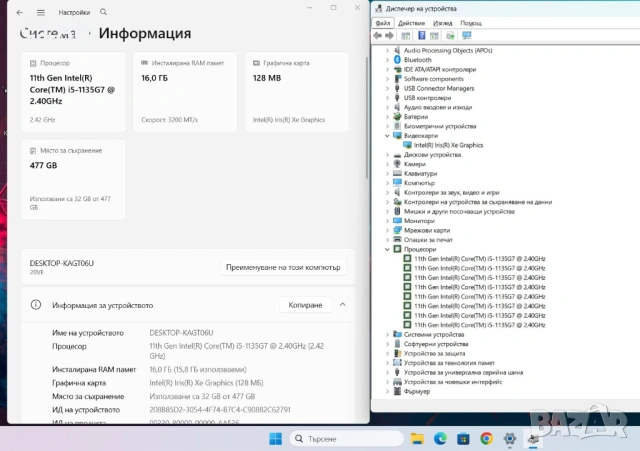
Task: Click the monitor scan icon in Device Manager toolbar
Action: point(467,36)
